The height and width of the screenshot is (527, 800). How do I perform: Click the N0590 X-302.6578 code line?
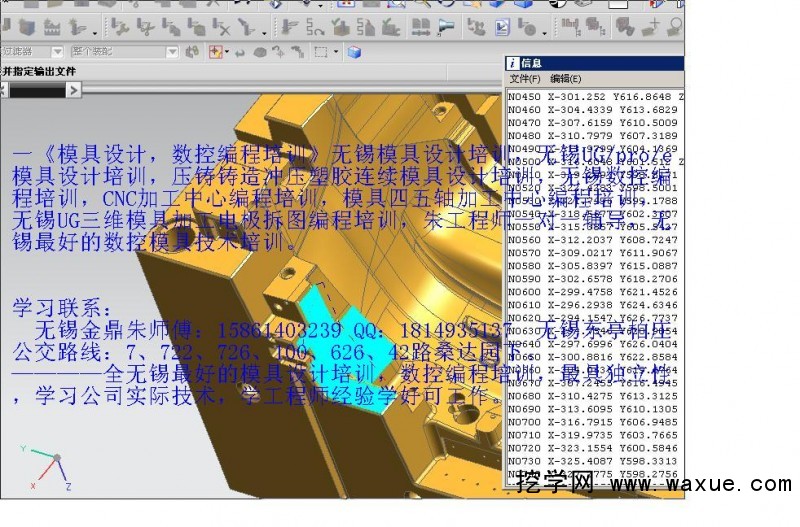[x=592, y=279]
